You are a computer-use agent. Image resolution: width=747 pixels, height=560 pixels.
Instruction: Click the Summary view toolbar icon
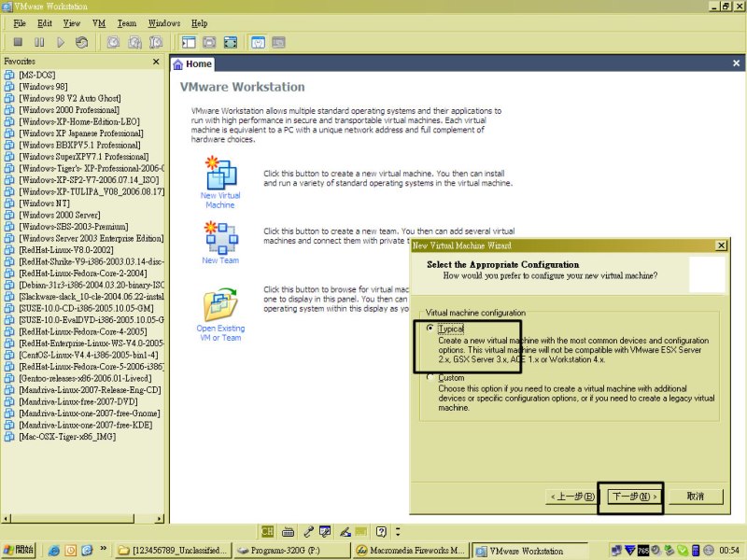pyautogui.click(x=258, y=42)
